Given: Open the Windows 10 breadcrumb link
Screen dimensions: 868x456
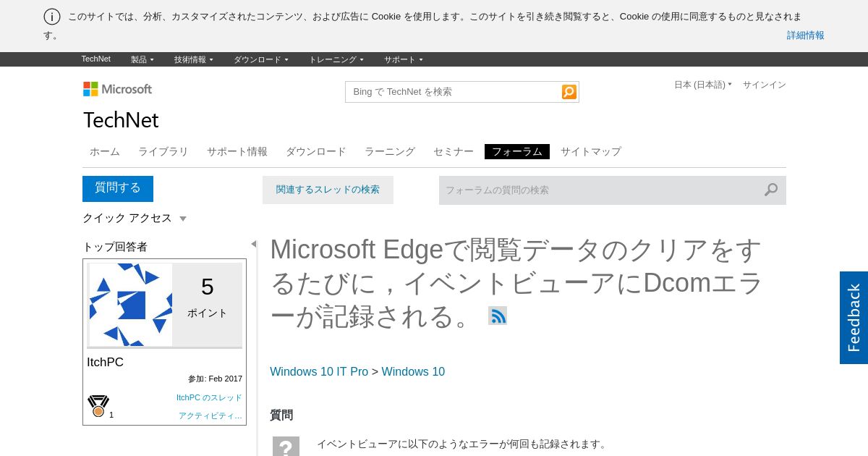Looking at the screenshot, I should click(413, 371).
